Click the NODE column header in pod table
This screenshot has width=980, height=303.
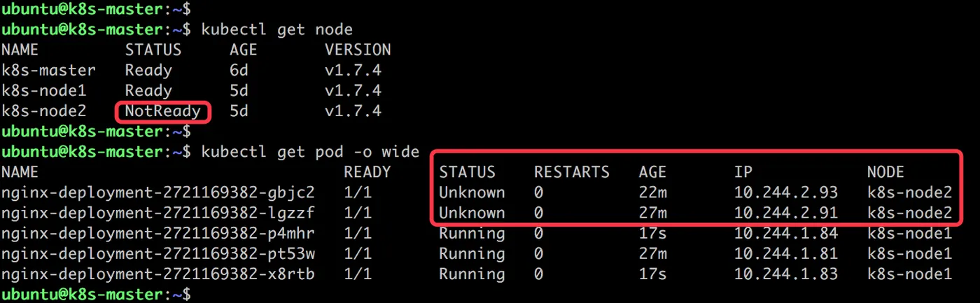pos(885,172)
